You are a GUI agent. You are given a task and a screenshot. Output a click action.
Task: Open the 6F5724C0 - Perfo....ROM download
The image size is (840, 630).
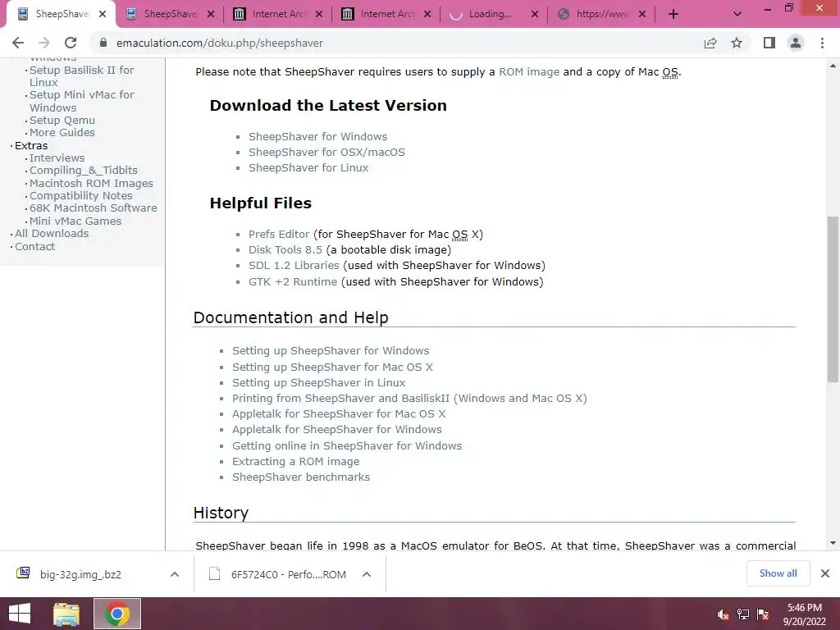click(288, 574)
